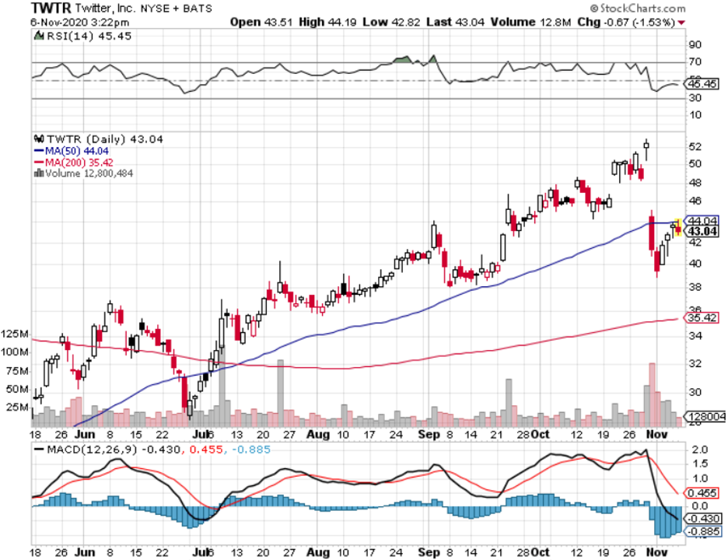Screen dimensions: 728x560
Task: Click the Open 43.51 value
Action: pos(261,23)
